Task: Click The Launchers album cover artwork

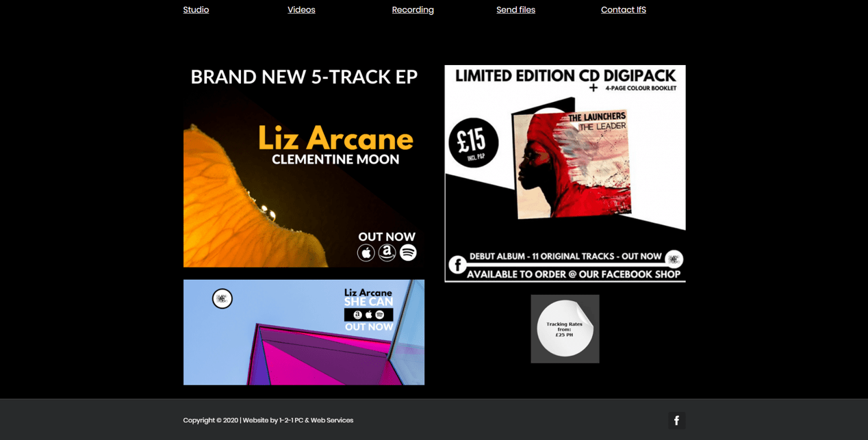Action: [572, 164]
